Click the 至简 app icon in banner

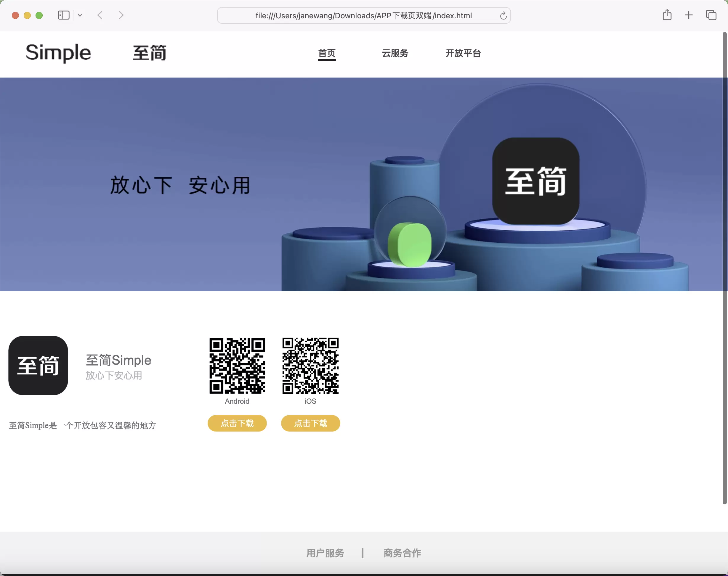pos(536,181)
